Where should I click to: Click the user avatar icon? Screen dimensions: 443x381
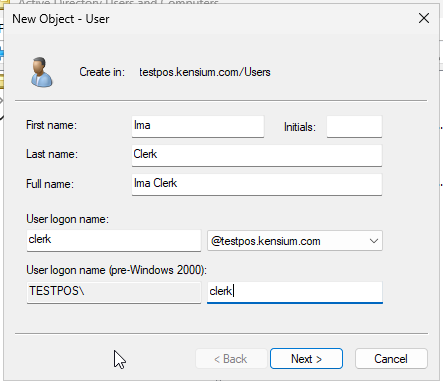(x=42, y=72)
